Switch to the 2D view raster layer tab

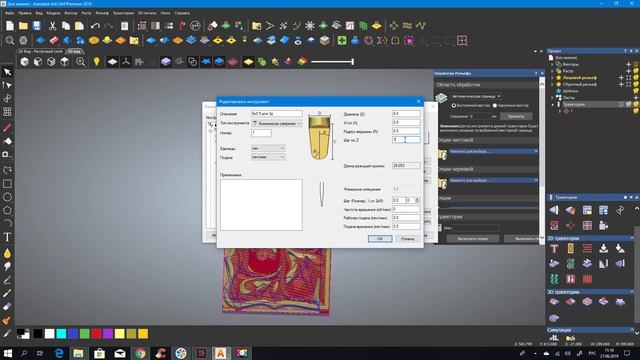40,51
